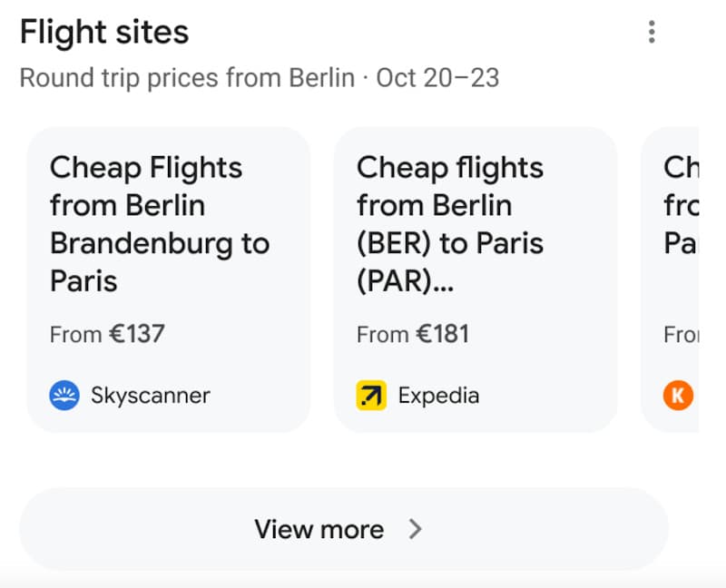Click the blue sunrise icon beside Skyscanner

point(64,395)
